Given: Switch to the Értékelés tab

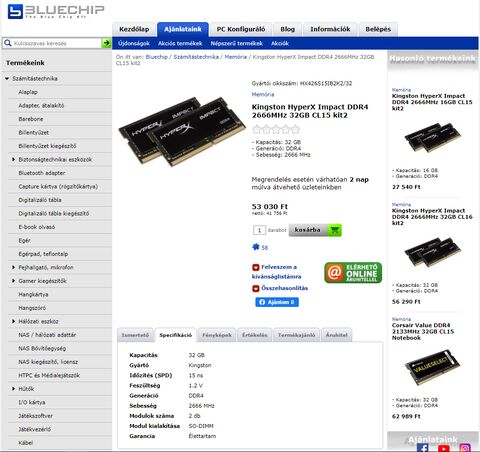Looking at the screenshot, I should pos(255,335).
